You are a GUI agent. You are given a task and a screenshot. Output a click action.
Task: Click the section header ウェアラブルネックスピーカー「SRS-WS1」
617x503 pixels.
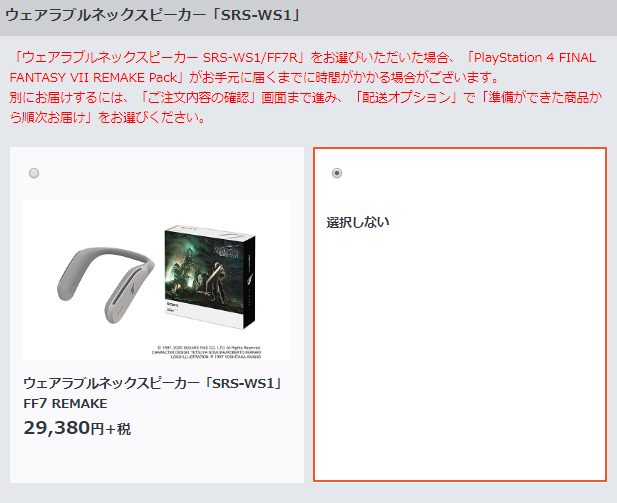[153, 15]
